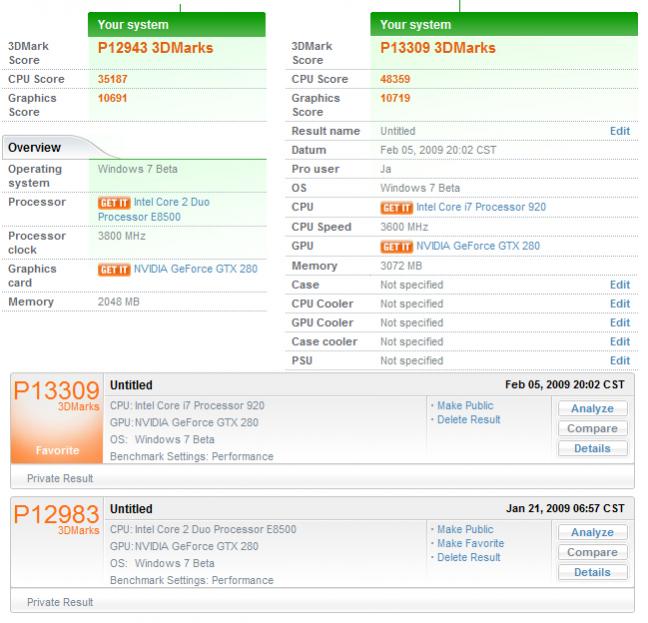This screenshot has height=623, width=648.
Task: Analyze the P13309 result
Action: 592,409
